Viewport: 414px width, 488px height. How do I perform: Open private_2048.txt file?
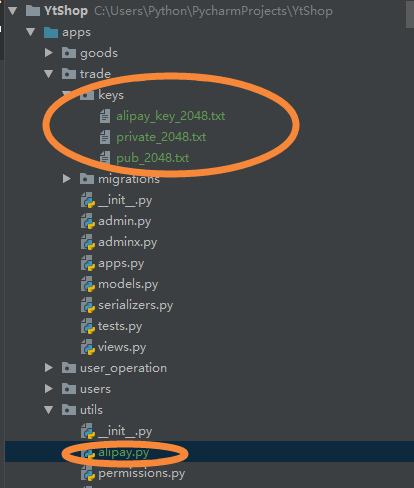tap(161, 137)
